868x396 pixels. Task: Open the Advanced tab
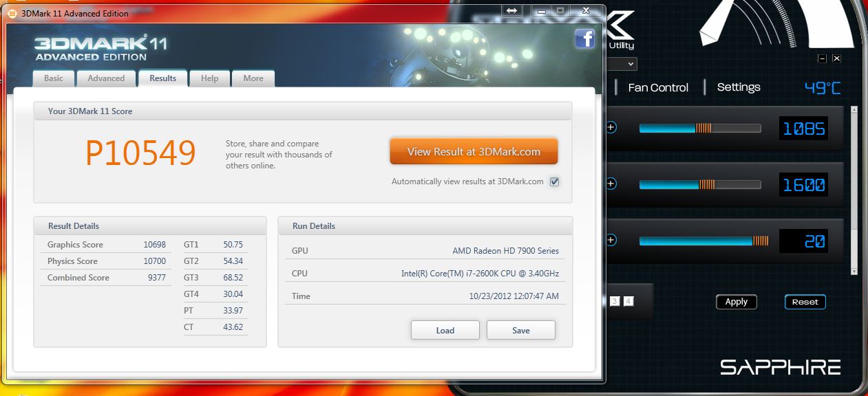(106, 78)
